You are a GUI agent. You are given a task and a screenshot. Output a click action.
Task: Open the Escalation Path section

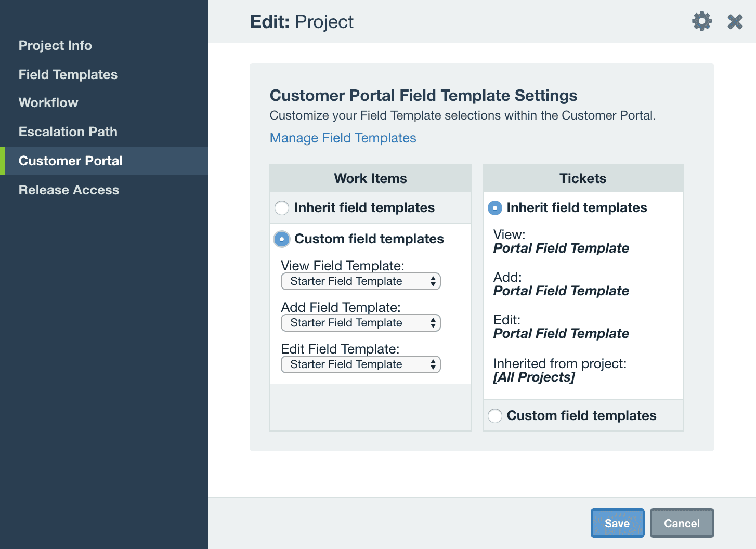68,132
